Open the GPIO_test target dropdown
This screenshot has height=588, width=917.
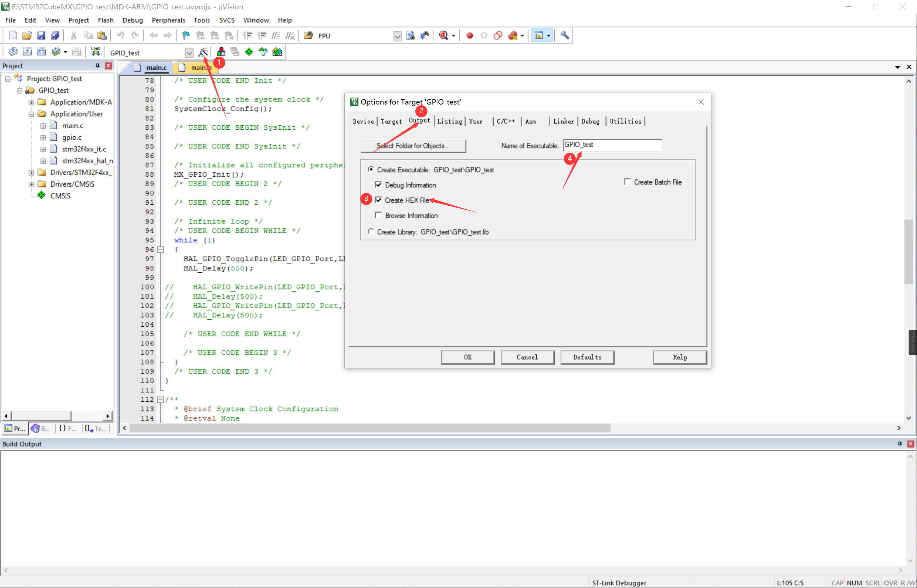point(189,53)
